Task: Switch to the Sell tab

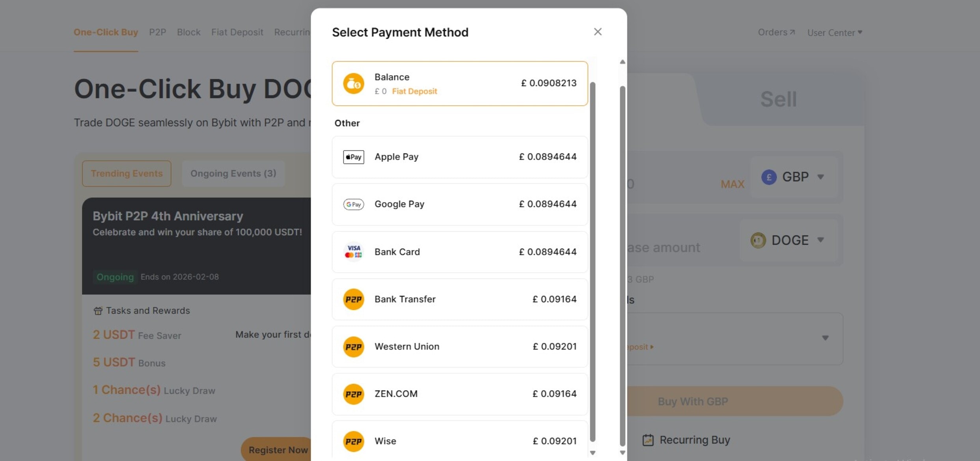Action: [778, 99]
